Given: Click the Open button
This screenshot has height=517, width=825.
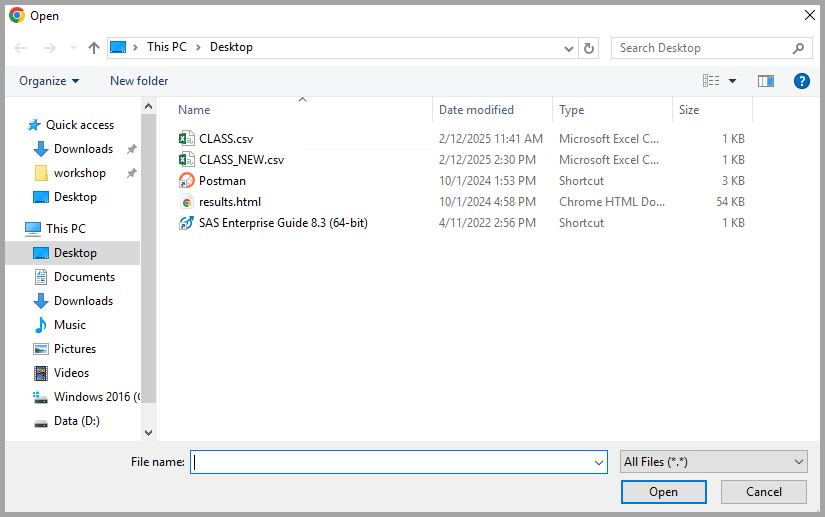Looking at the screenshot, I should 663,492.
